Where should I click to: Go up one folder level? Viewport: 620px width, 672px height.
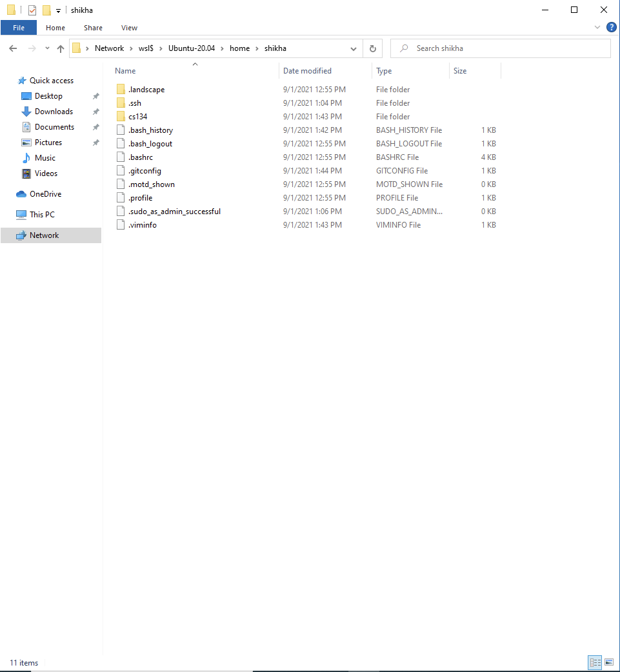61,48
